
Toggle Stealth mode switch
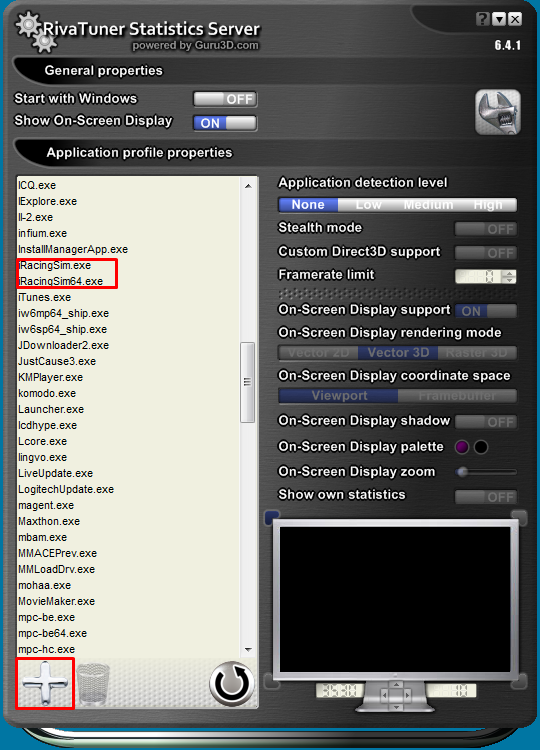pos(485,229)
